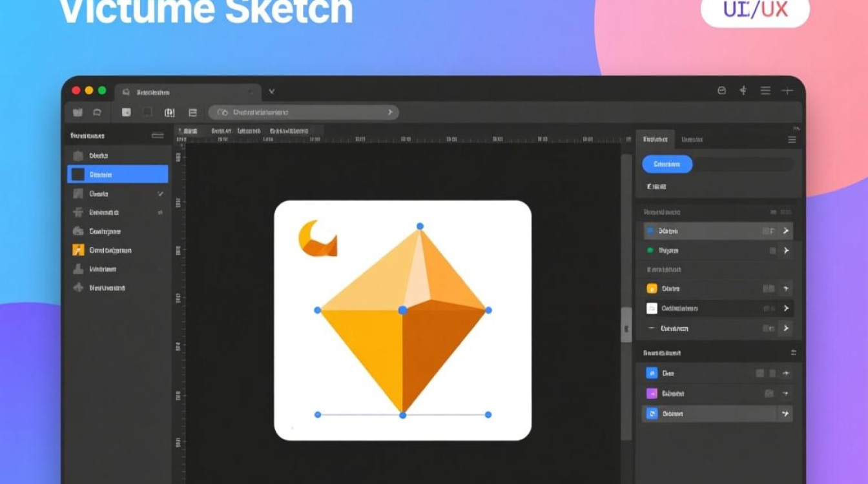Viewport: 868px width, 484px height.
Task: Select the top anchor point of the diamond
Action: point(420,226)
